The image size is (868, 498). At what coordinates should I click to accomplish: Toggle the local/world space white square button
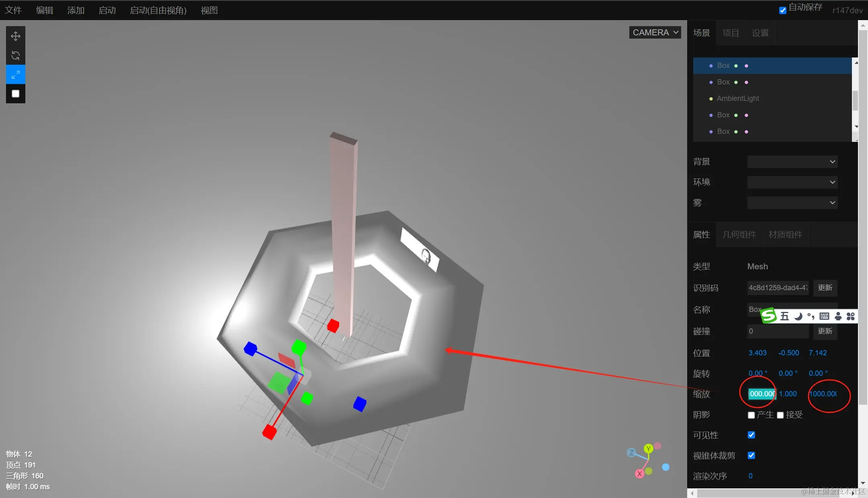pyautogui.click(x=15, y=94)
